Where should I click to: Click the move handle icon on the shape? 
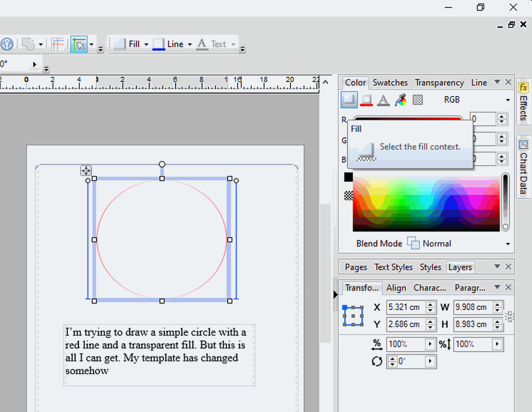86,170
